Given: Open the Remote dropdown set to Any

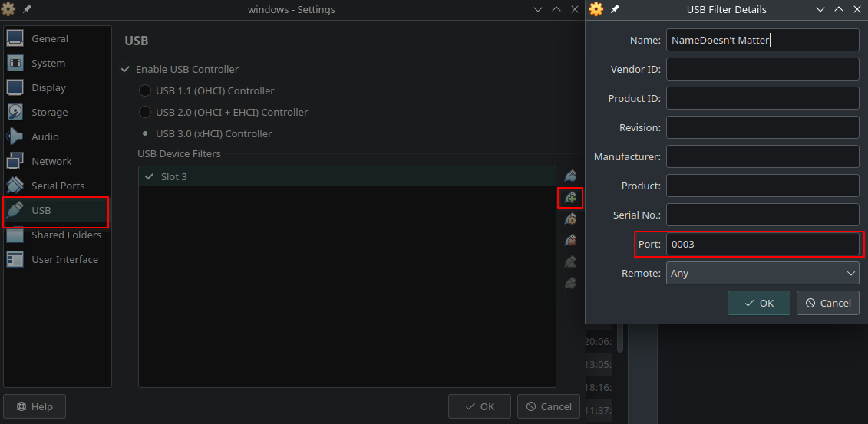Looking at the screenshot, I should [x=762, y=273].
